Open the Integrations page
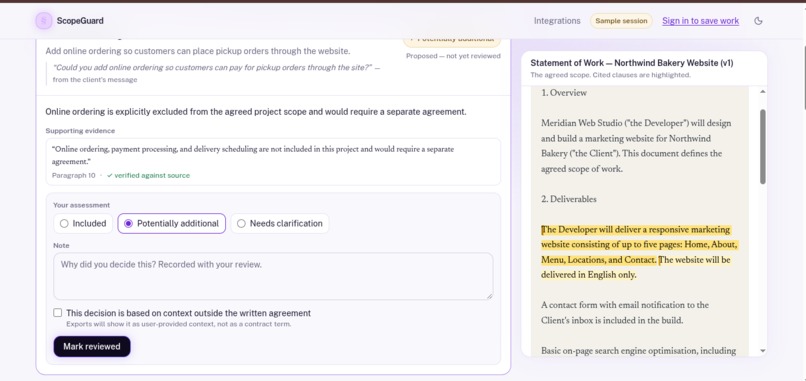806x381 pixels. coord(557,21)
